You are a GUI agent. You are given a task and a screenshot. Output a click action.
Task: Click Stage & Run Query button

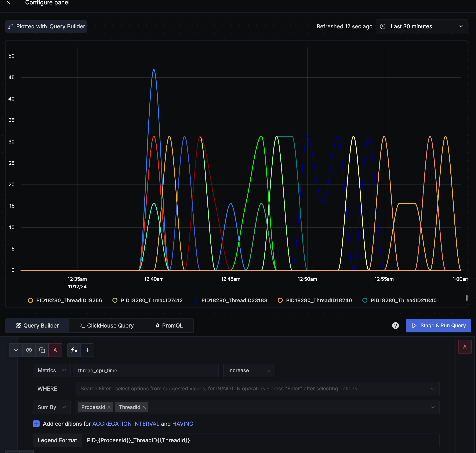438,326
